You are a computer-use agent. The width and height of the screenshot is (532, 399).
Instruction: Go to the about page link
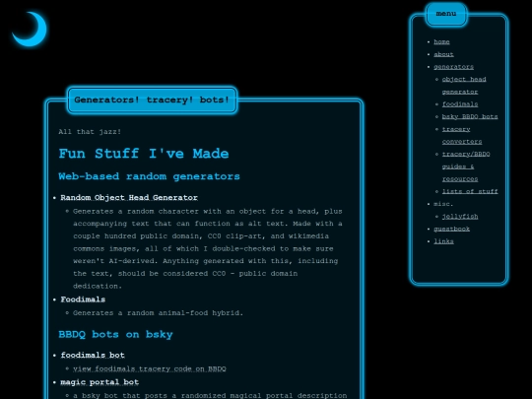click(x=443, y=54)
